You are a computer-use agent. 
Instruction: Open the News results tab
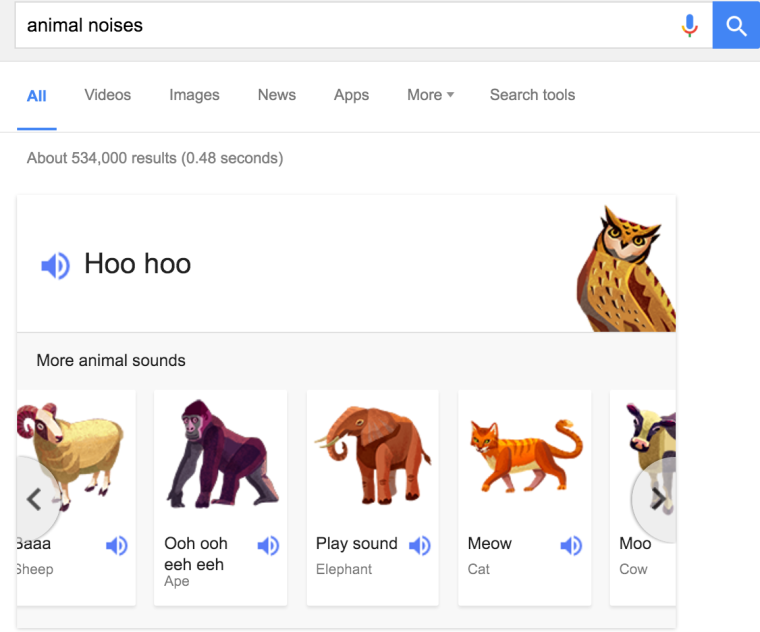pos(276,95)
